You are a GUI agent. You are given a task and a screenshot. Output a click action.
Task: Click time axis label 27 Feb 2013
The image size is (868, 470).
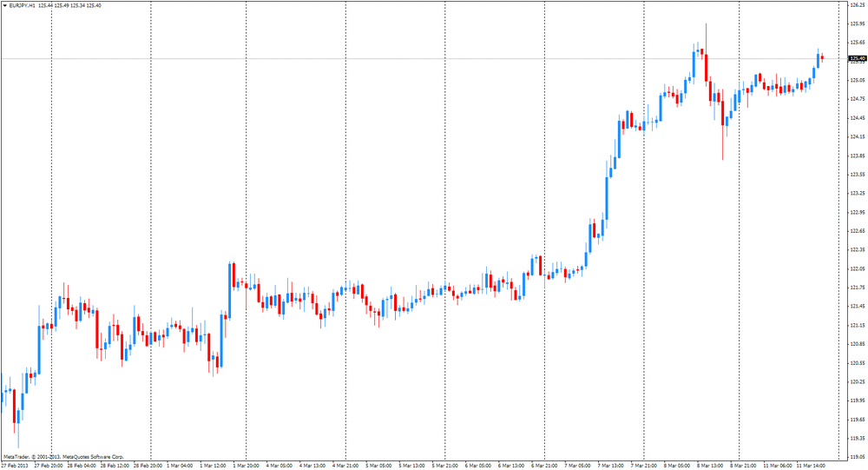pyautogui.click(x=15, y=466)
